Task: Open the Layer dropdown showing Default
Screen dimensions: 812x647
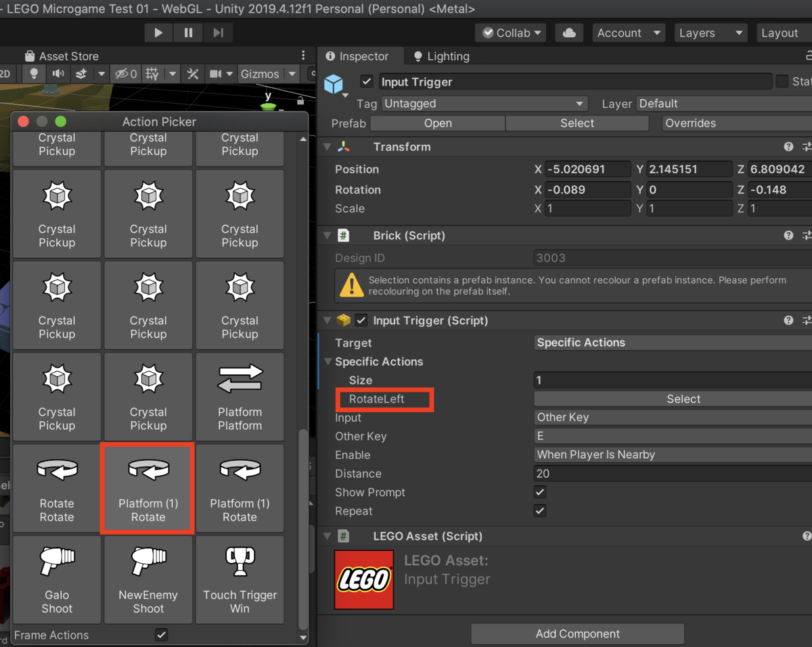Action: (724, 104)
